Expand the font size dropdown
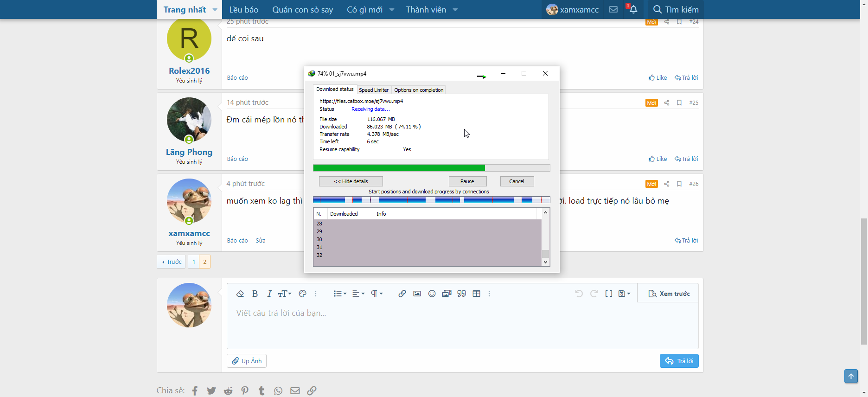Screen dimensions: 868x397 (x=285, y=294)
